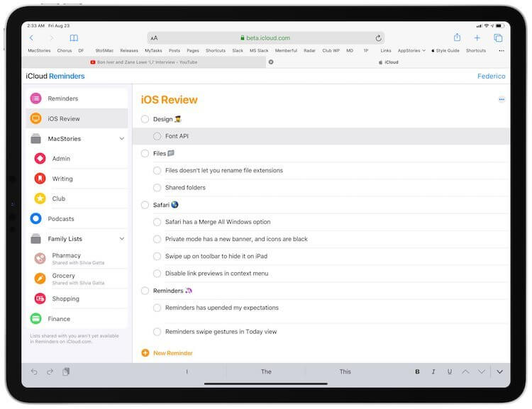Click the Pharmacy list pill icon
This screenshot has height=409, width=532.
click(40, 259)
